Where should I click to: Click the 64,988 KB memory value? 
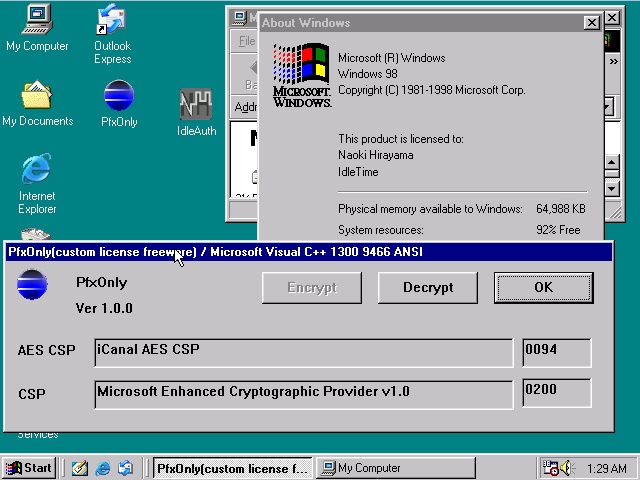tap(561, 209)
